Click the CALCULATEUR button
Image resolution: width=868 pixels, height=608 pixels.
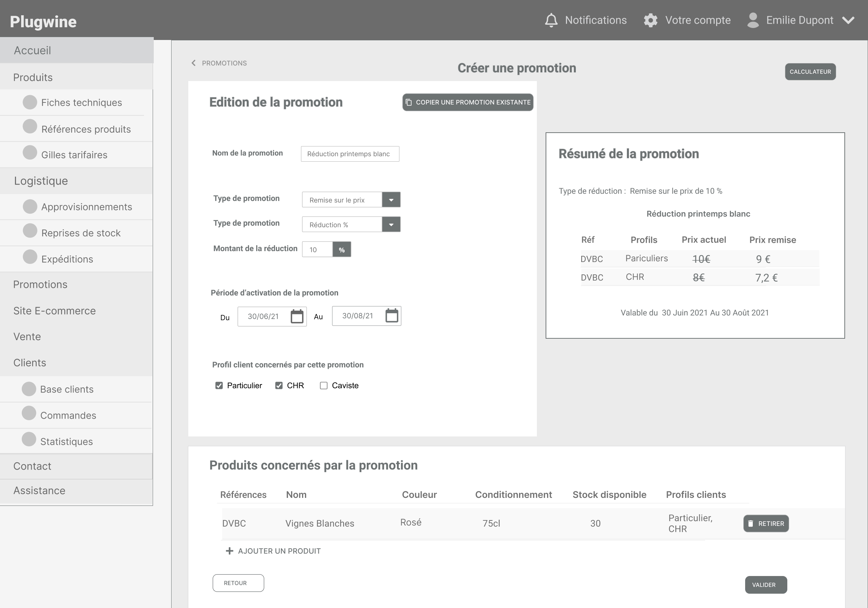[x=810, y=72]
